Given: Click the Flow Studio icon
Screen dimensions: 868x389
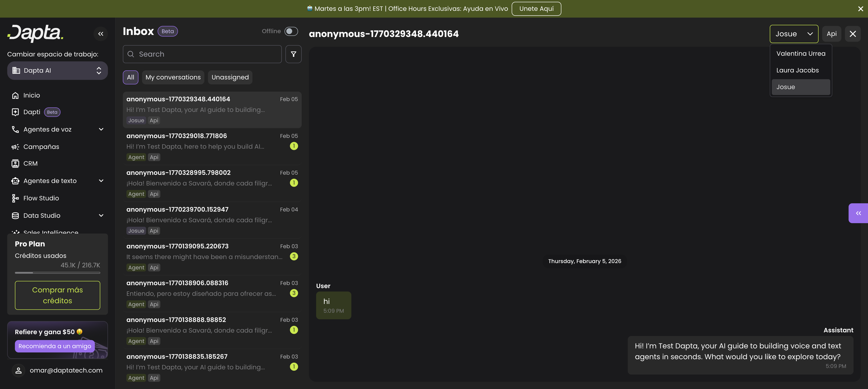Looking at the screenshot, I should 16,198.
